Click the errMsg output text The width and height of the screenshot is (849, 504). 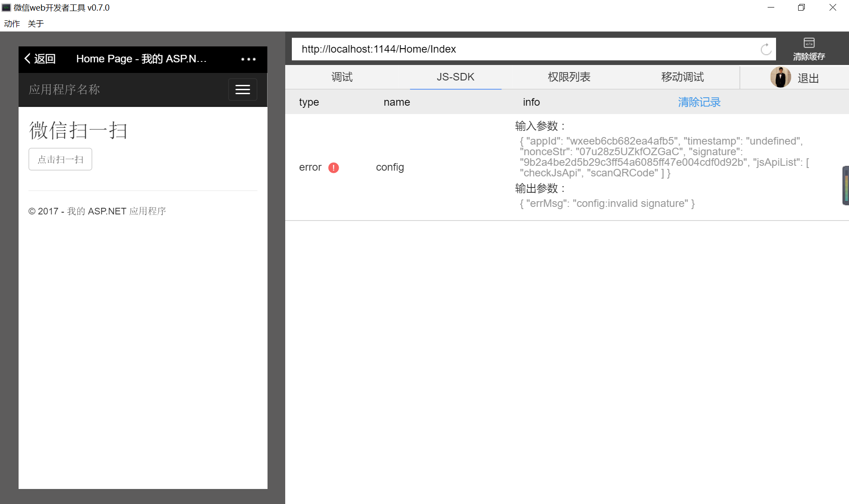pos(607,203)
